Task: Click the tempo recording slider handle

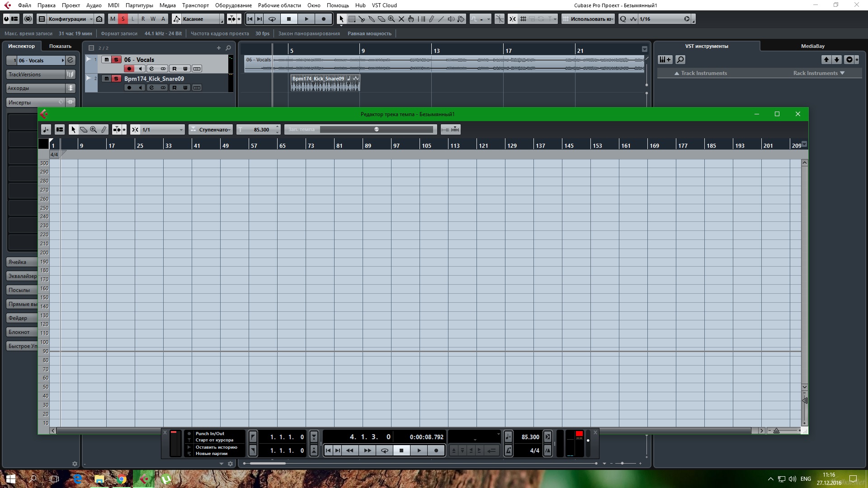Action: point(377,130)
